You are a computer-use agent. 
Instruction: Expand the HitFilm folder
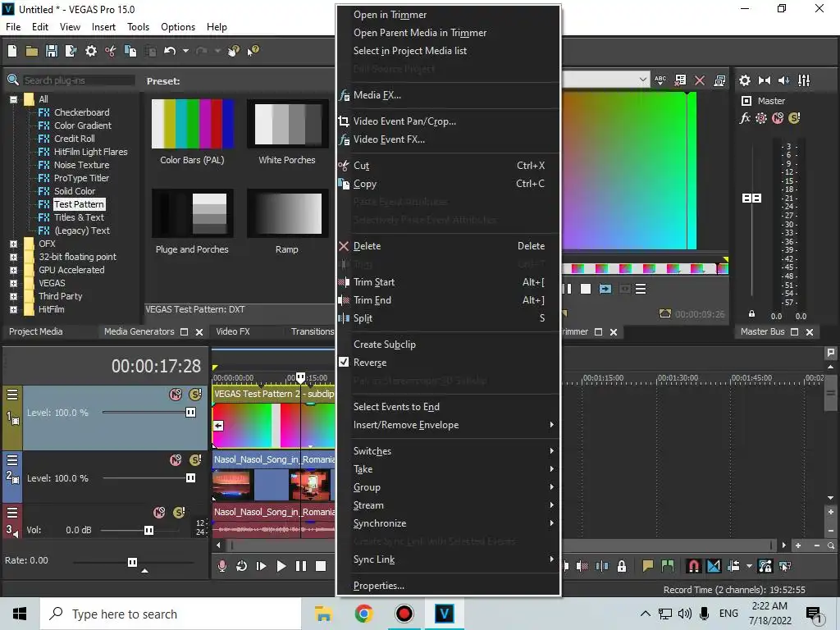point(13,309)
